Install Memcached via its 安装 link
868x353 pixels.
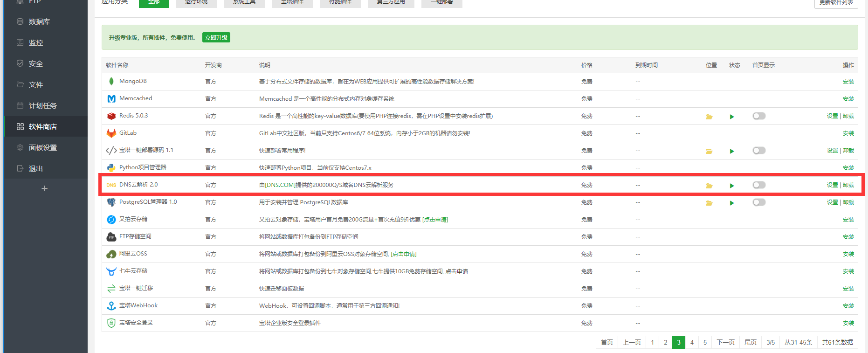click(x=848, y=99)
